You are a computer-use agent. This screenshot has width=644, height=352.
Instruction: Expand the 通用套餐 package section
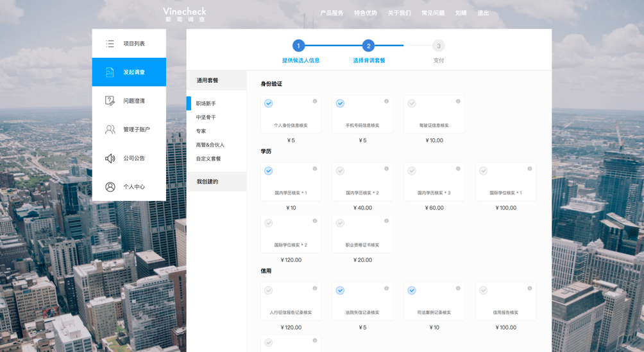click(217, 81)
